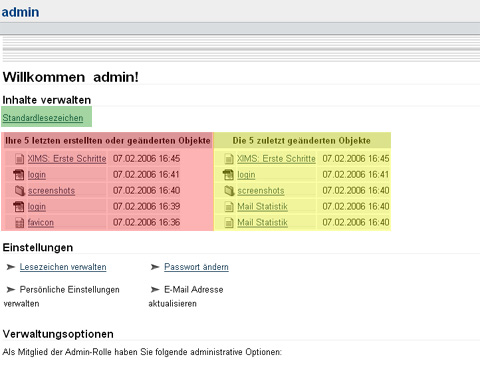Click document icon beside the lower Mail Statistik
Screen dimensions: 480x365
coord(229,223)
